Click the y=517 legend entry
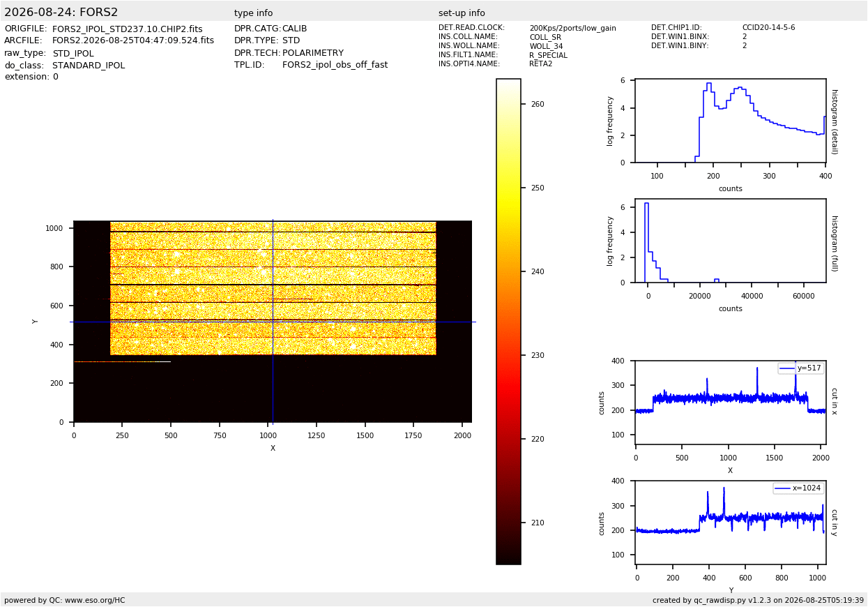Viewport: 868px width, 607px height. click(800, 368)
